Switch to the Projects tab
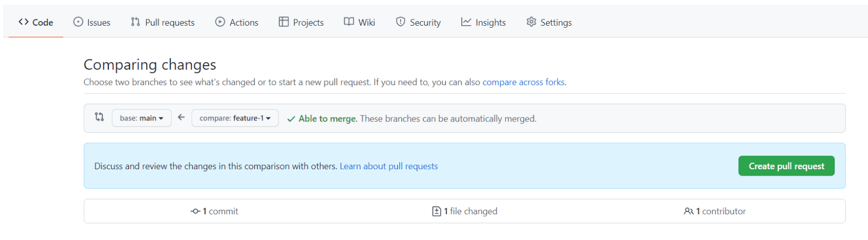This screenshot has height=240, width=868. point(301,22)
